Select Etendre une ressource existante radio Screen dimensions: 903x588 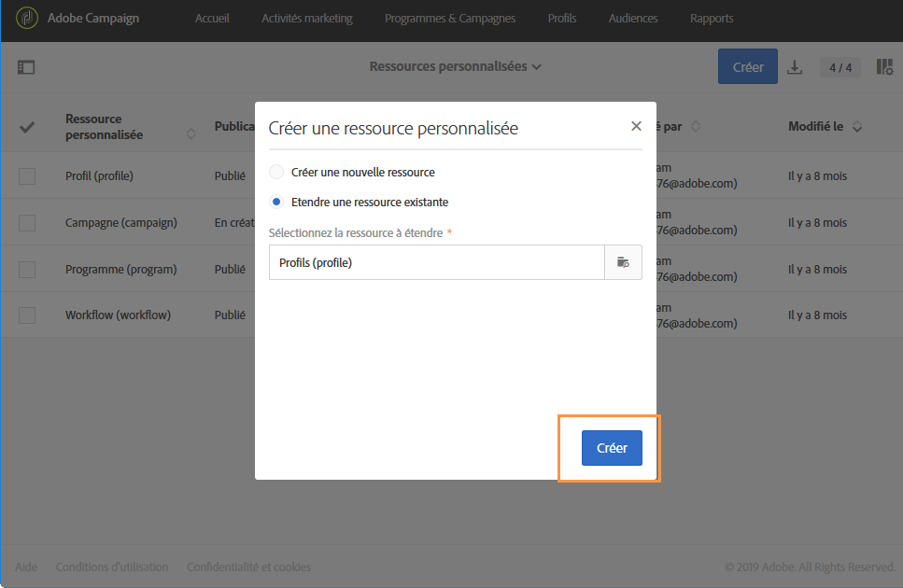[276, 202]
